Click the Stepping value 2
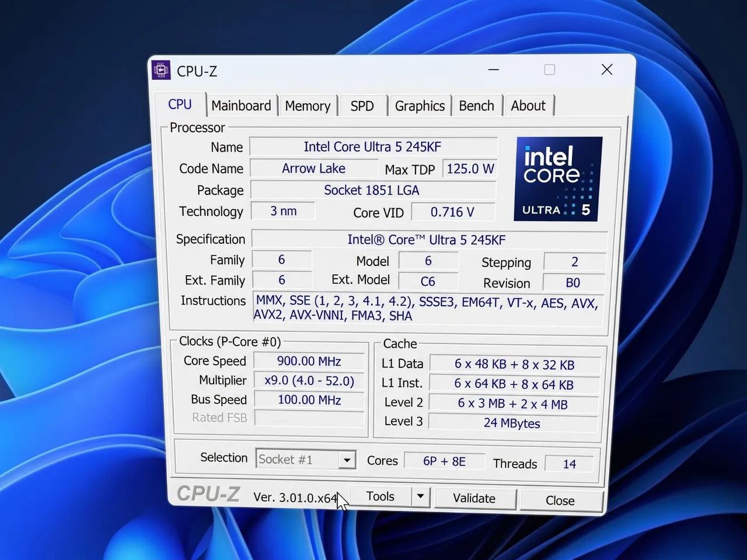 [x=574, y=262]
